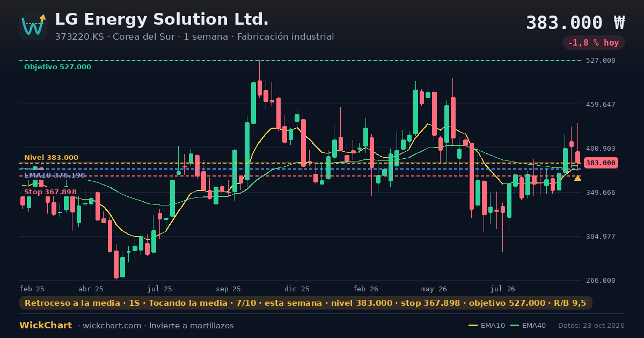Image resolution: width=644 pixels, height=338 pixels.
Task: Click the Nivel 383.000 label
Action: tap(51, 158)
